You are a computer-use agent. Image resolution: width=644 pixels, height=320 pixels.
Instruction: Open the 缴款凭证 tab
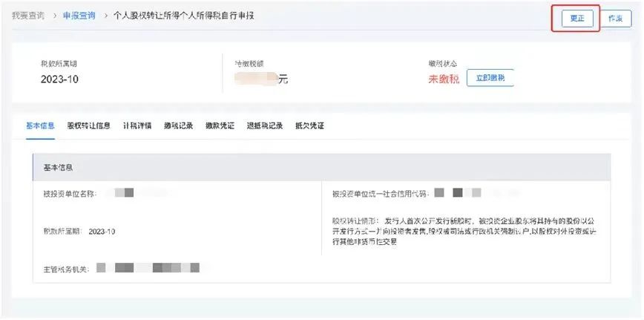[220, 126]
